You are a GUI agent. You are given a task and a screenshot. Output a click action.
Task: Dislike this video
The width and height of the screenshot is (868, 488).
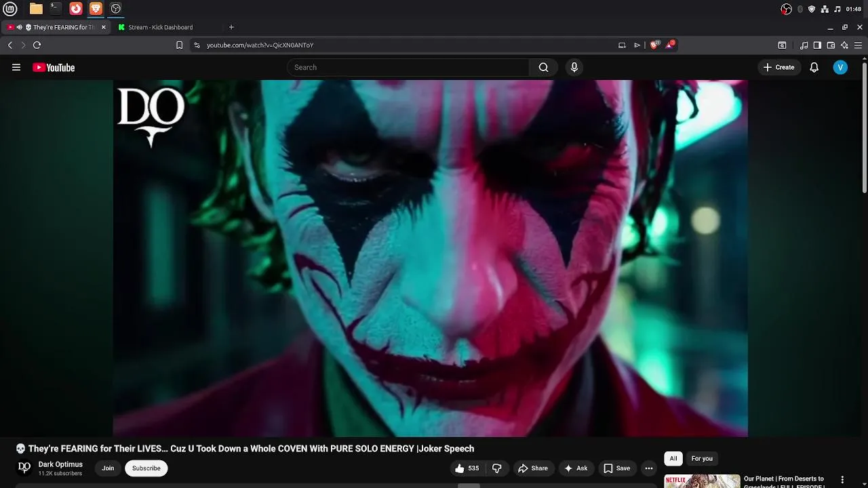pos(497,468)
